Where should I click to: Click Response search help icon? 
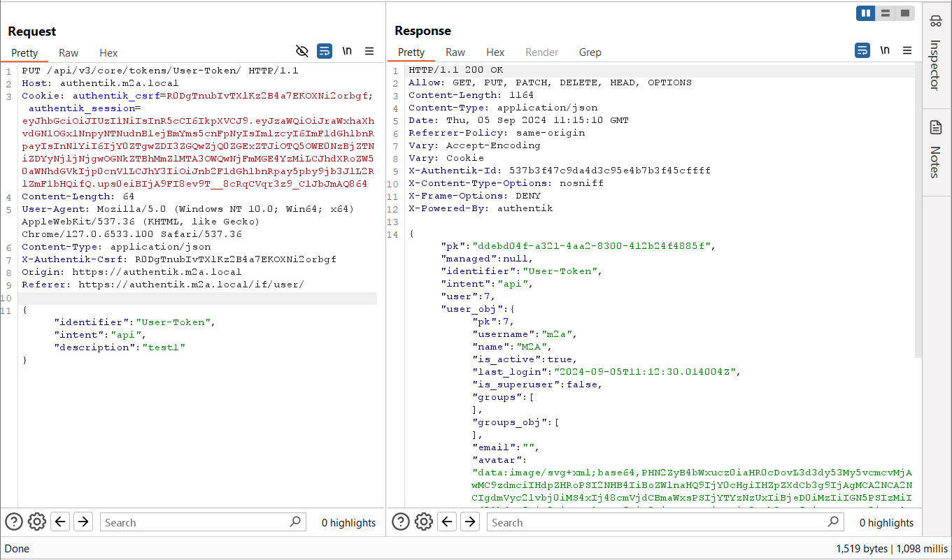pyautogui.click(x=401, y=522)
